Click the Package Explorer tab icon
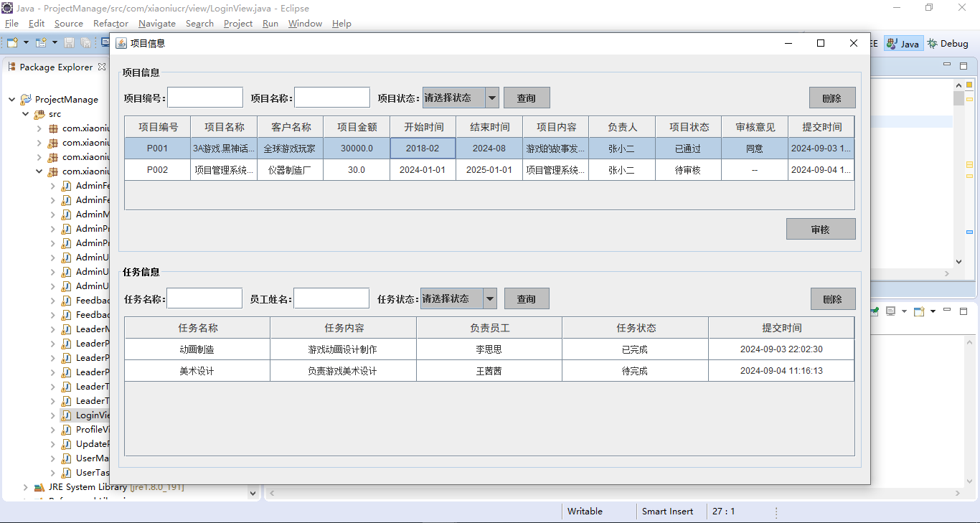980x523 pixels. coord(12,67)
